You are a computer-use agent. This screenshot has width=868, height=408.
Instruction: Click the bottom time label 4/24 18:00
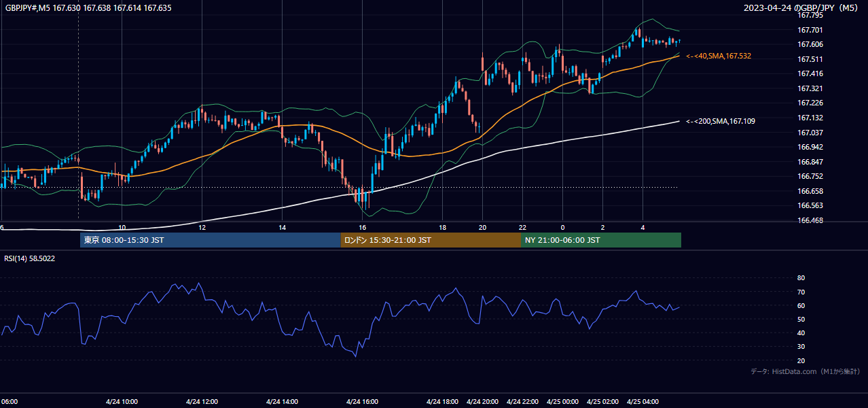[x=443, y=401]
